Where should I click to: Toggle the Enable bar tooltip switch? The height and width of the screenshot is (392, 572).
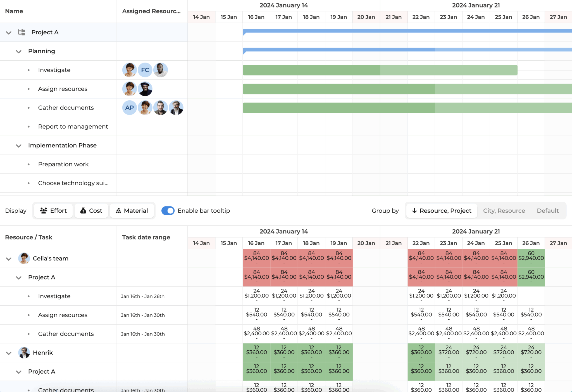pos(168,211)
